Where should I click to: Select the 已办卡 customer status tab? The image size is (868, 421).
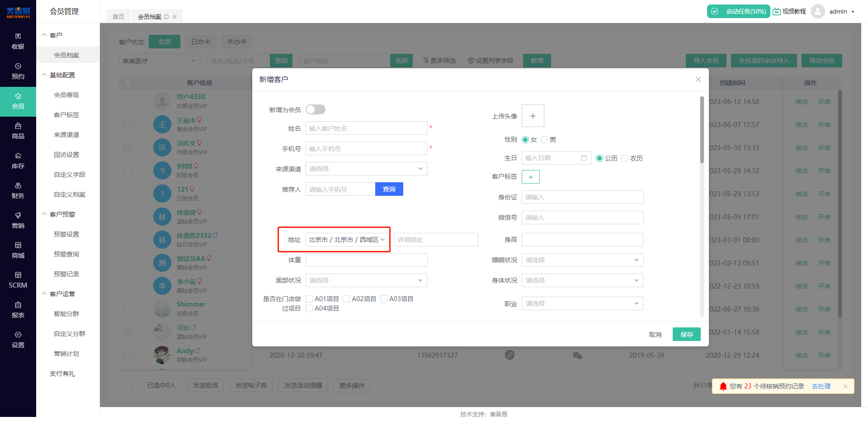[x=200, y=41]
